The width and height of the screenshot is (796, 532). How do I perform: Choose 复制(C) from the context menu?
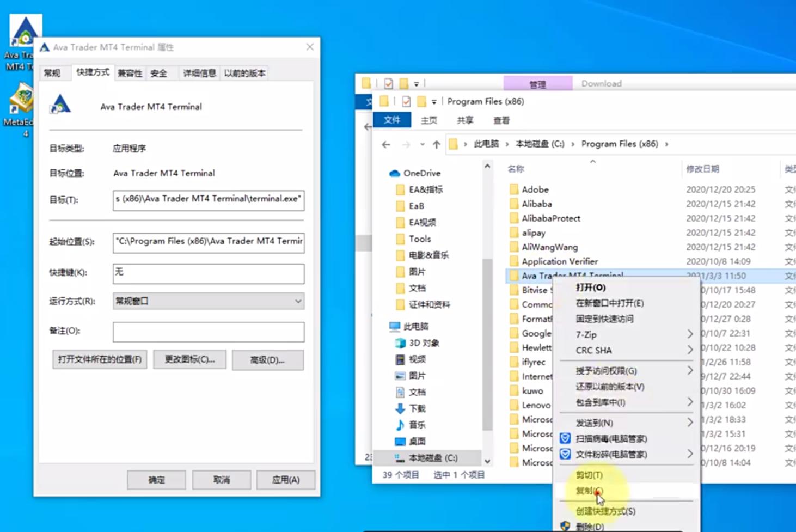[x=589, y=491]
